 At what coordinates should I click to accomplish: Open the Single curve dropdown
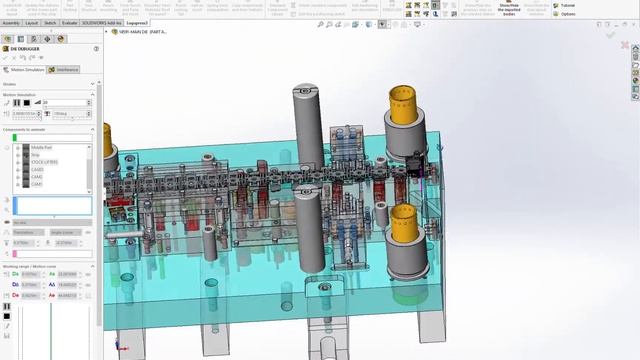pos(66,233)
